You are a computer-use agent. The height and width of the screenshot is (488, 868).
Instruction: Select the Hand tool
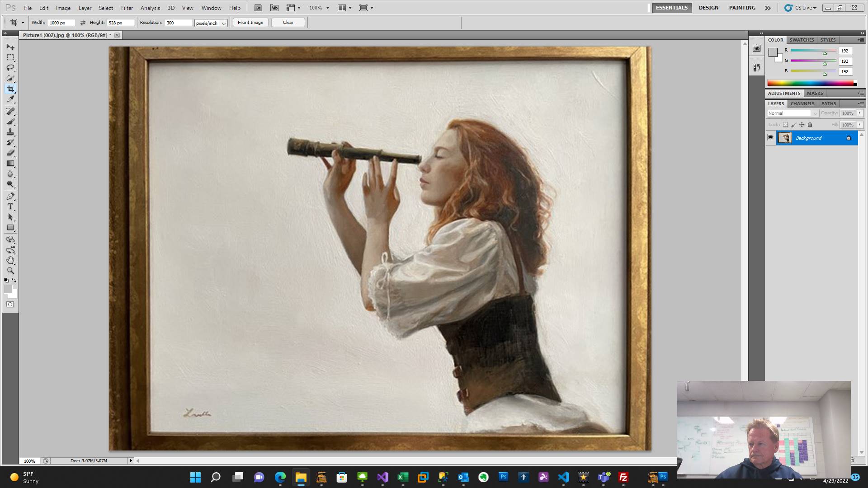click(x=10, y=260)
